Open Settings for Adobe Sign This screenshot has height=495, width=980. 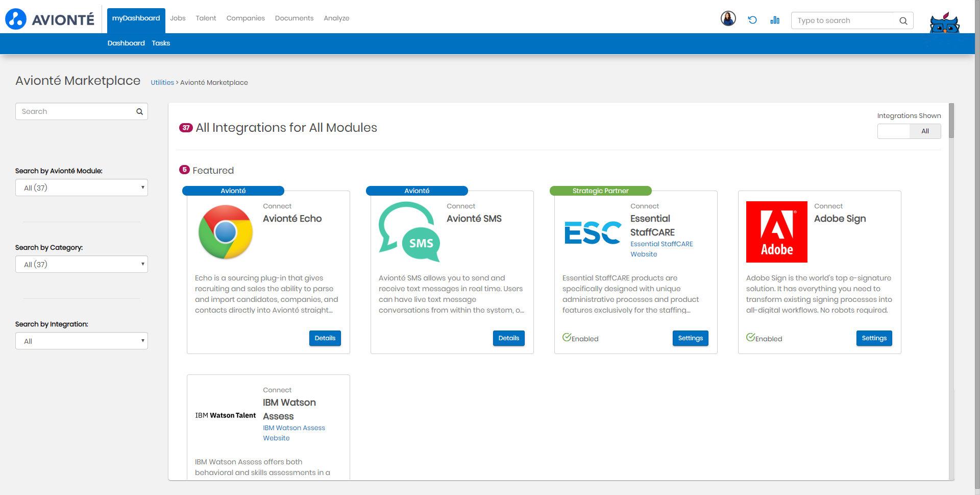pyautogui.click(x=874, y=338)
